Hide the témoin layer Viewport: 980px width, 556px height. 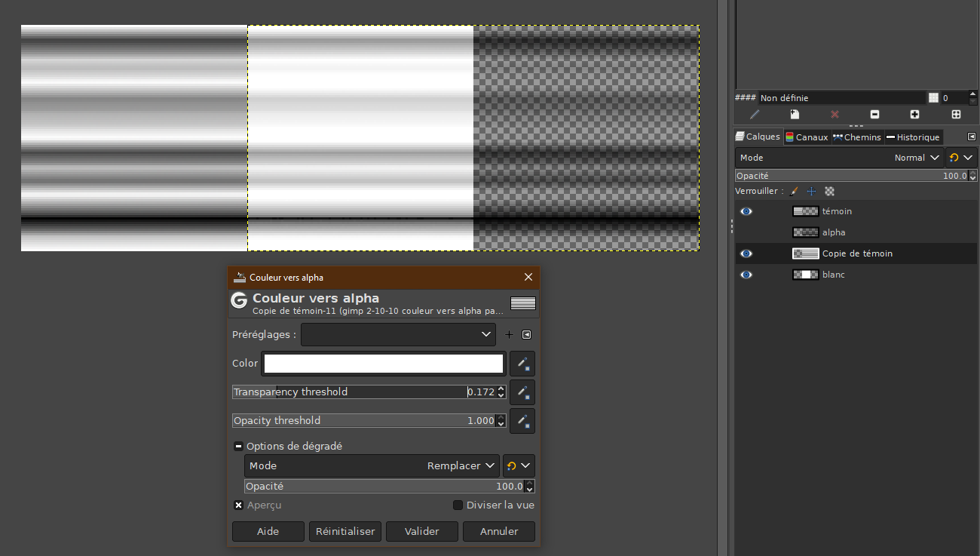(746, 212)
